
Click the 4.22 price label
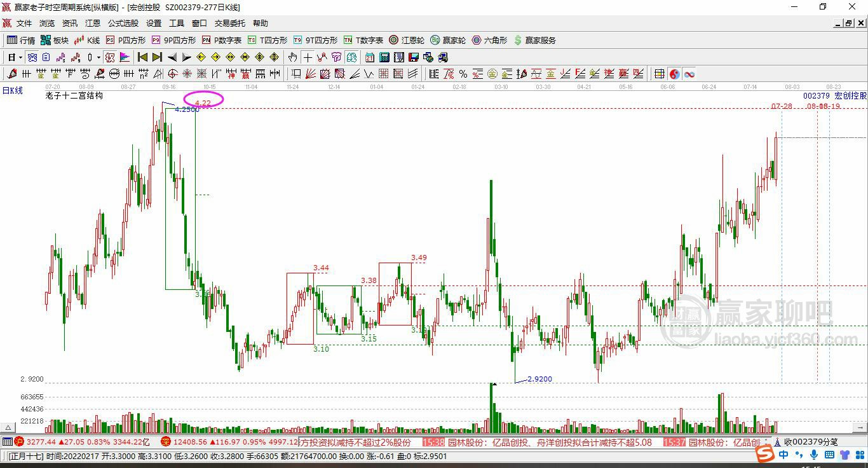[x=203, y=102]
